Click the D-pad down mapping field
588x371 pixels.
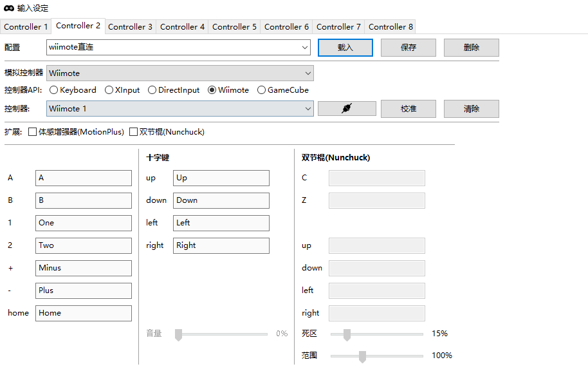click(221, 200)
